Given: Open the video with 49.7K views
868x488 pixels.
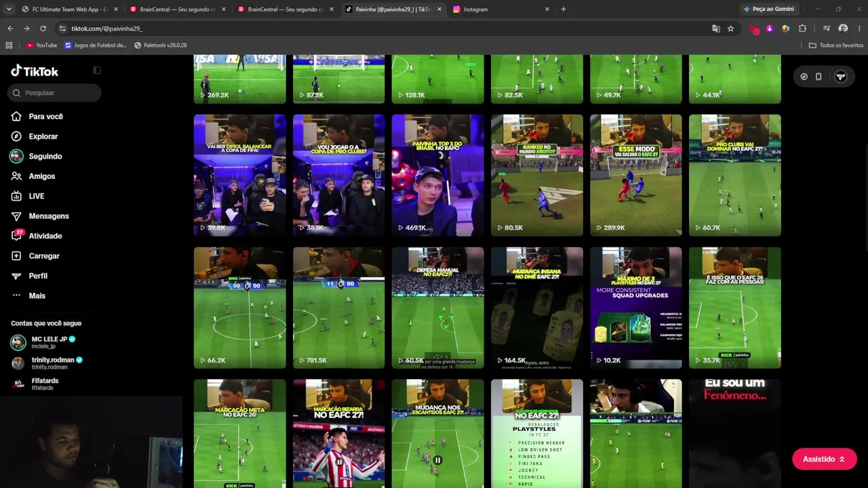Looking at the screenshot, I should click(635, 79).
